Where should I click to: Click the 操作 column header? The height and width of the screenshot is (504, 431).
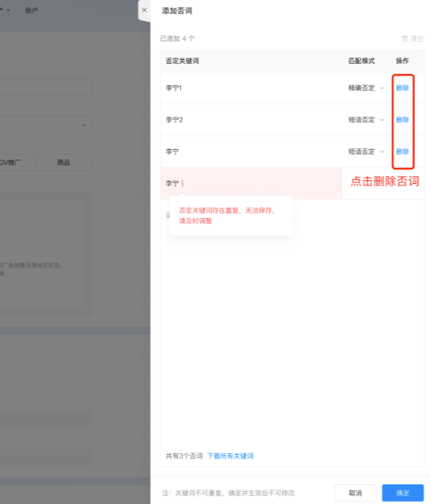point(402,61)
